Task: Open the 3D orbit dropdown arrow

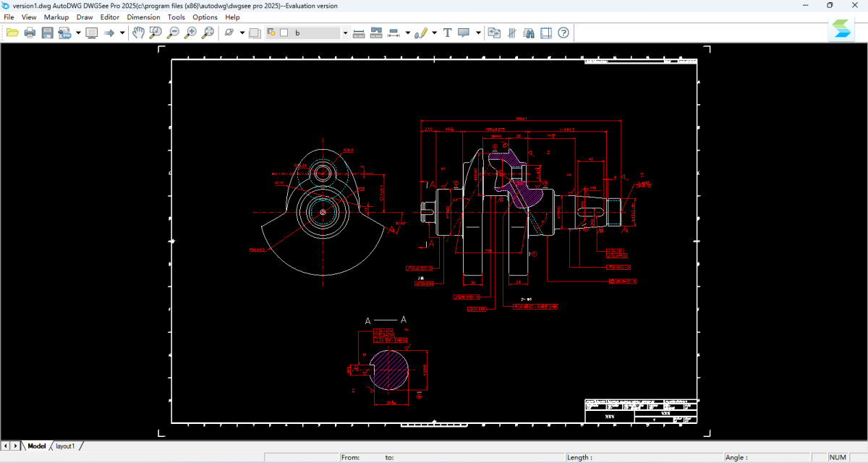Action: [x=242, y=33]
